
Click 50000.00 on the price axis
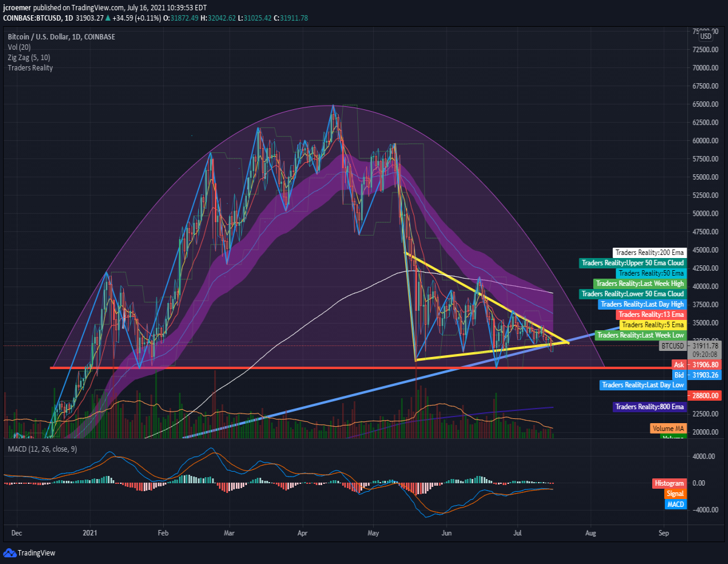click(x=706, y=214)
